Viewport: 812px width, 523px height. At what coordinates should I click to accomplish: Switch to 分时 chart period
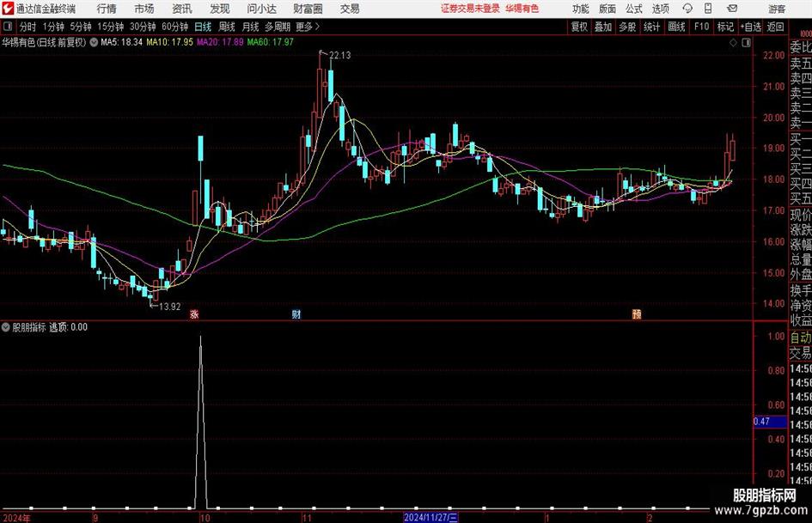pyautogui.click(x=27, y=27)
